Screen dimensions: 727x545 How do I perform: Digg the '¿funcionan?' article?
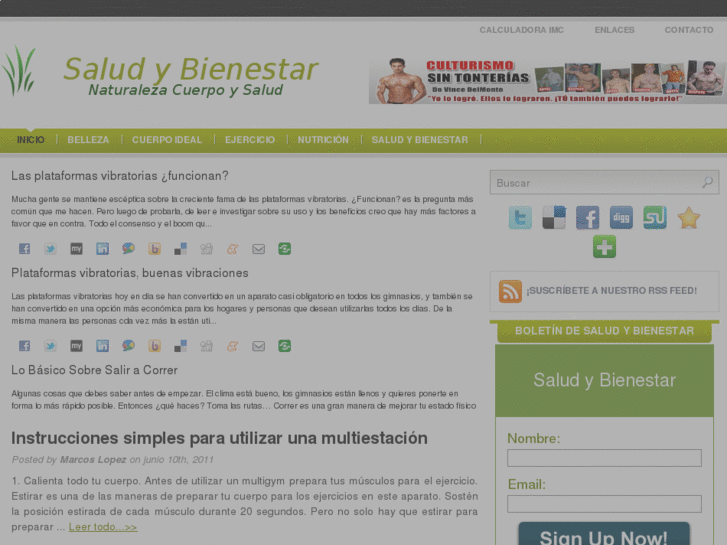[206, 249]
